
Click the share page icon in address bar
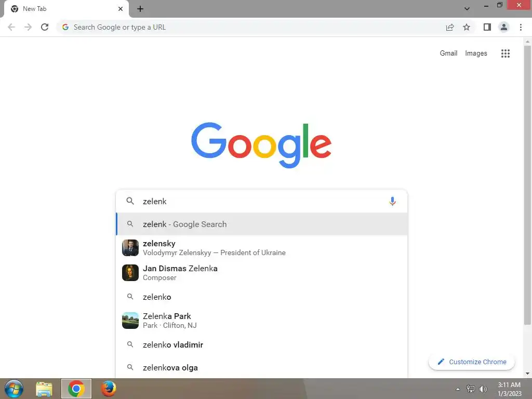point(450,27)
